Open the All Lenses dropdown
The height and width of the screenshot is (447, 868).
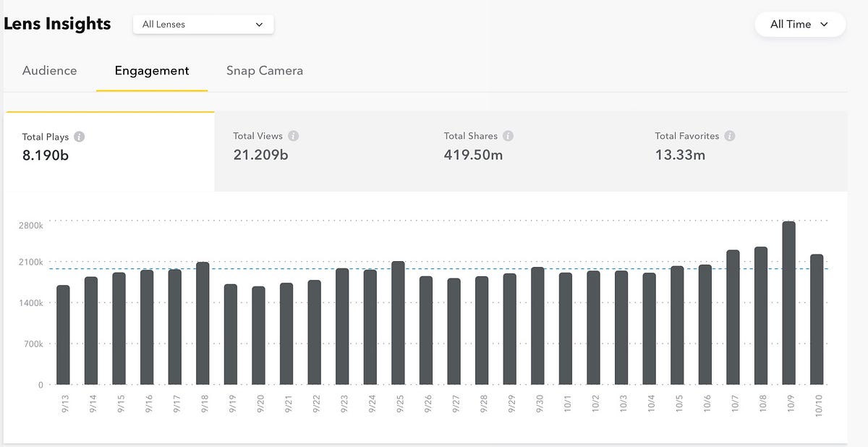coord(203,24)
